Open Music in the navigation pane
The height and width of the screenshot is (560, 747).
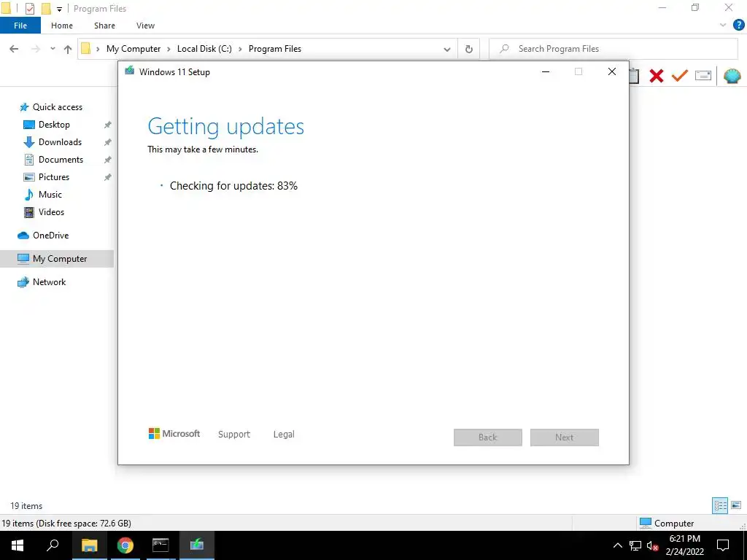click(x=50, y=194)
